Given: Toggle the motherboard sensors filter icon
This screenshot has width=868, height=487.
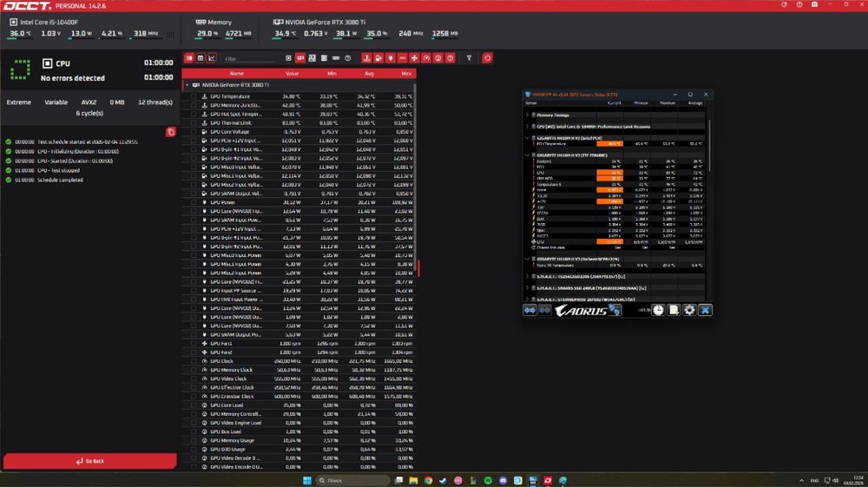Looking at the screenshot, I should coord(312,58).
